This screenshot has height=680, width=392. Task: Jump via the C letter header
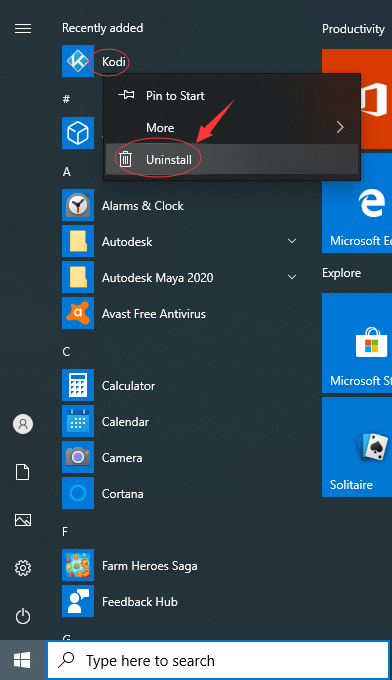coord(66,351)
